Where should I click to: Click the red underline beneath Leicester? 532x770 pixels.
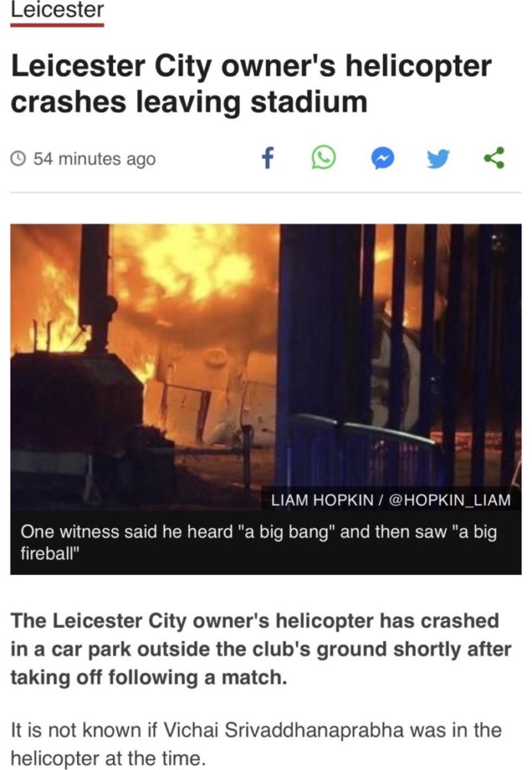click(57, 24)
